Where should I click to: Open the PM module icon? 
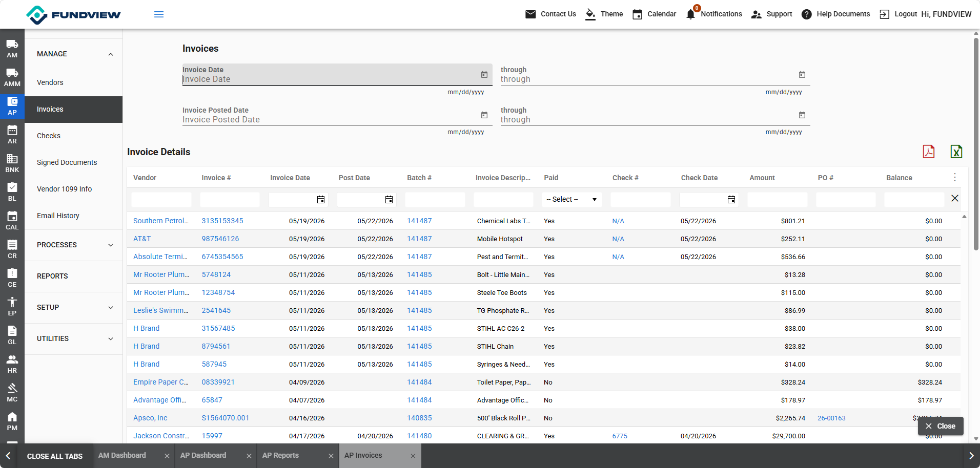12,421
